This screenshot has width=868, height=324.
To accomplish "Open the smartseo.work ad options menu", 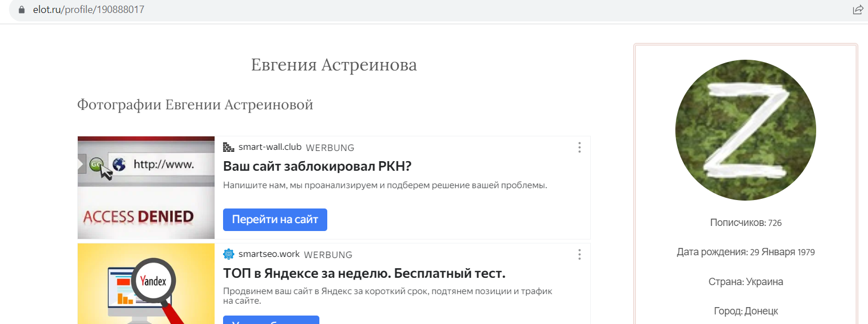I will (x=579, y=255).
